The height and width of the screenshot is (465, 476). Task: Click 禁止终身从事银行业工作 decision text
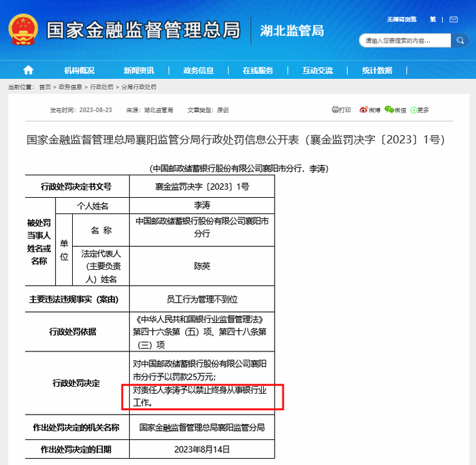click(x=199, y=396)
